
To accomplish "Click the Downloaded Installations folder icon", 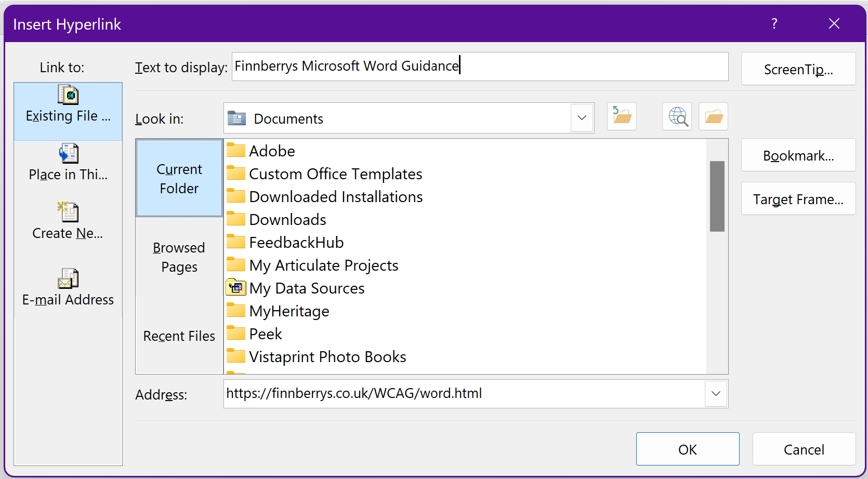I will tap(236, 196).
